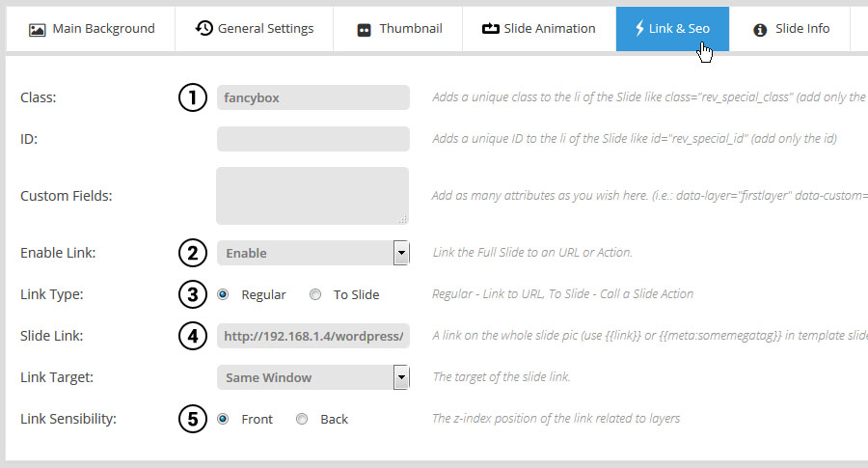Select Front for Link Sensibility
Viewport: 868px width, 468px height.
pos(223,419)
